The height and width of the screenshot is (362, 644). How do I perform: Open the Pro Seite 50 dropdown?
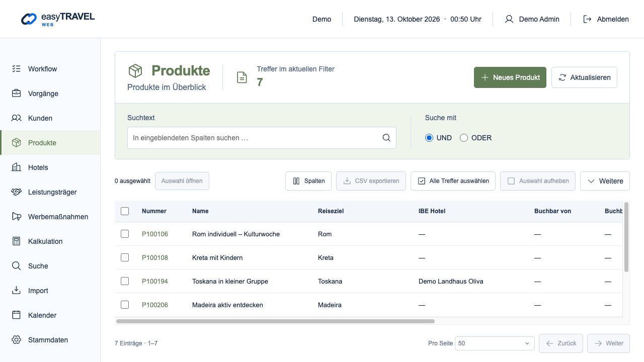click(x=495, y=343)
